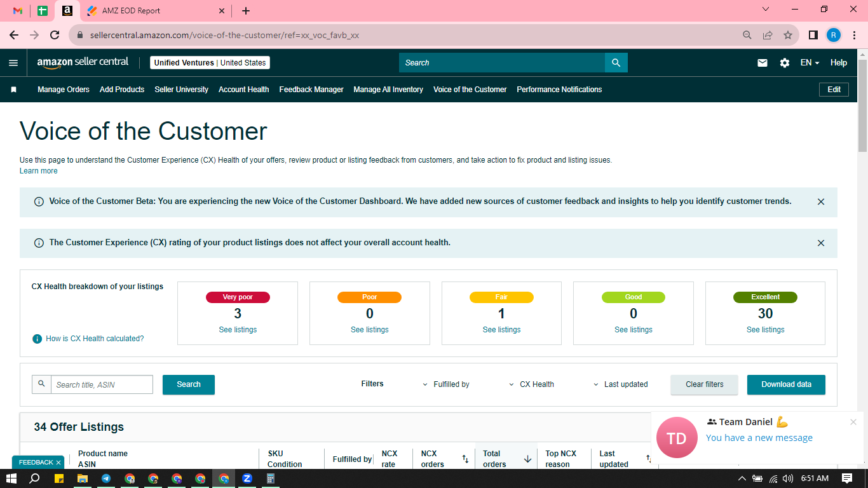
Task: Share this page using the share icon
Action: [768, 36]
